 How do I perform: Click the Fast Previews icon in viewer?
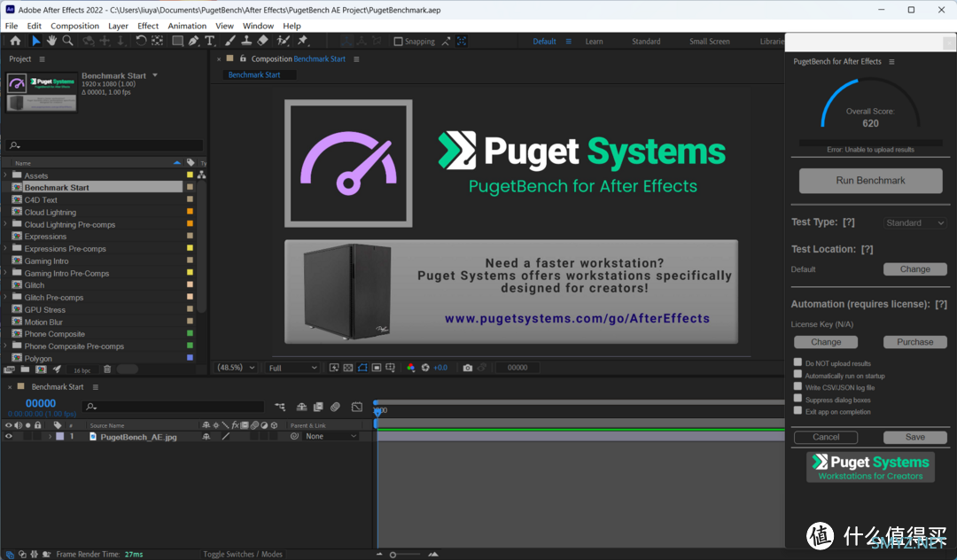[334, 368]
